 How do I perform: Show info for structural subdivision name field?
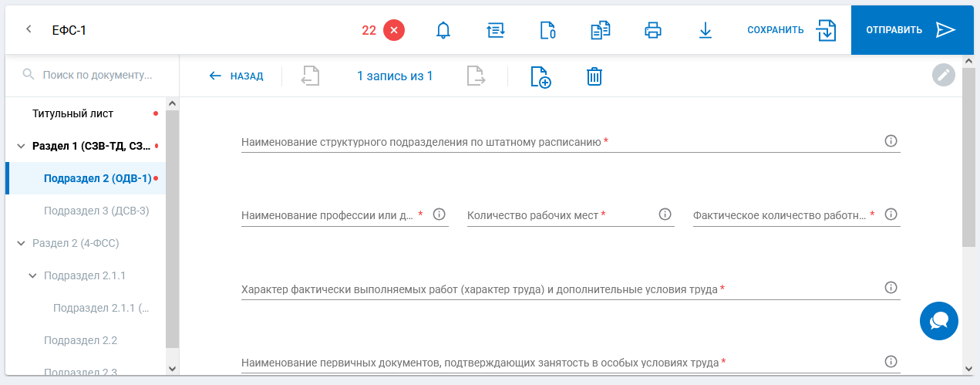click(891, 141)
